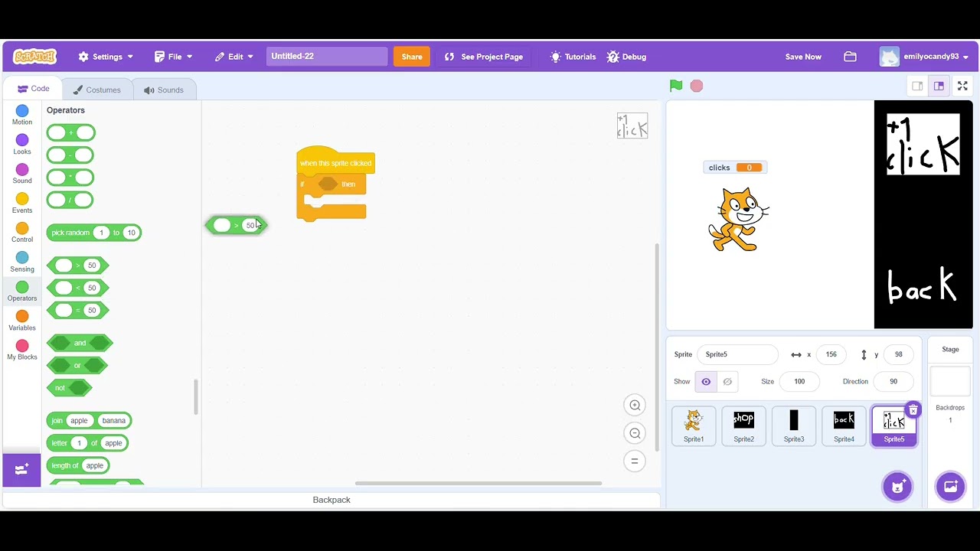Zoom in the code workspace
The width and height of the screenshot is (980, 551).
[635, 406]
